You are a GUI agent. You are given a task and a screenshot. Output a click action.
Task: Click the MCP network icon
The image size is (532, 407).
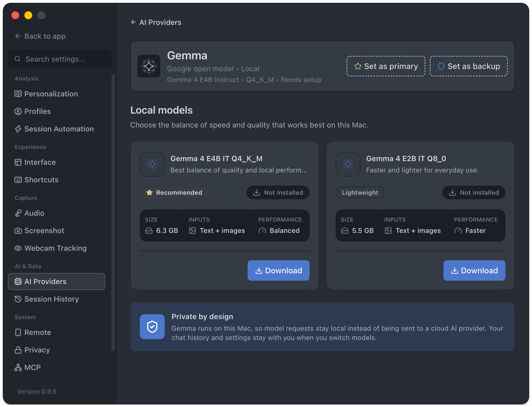(x=18, y=367)
